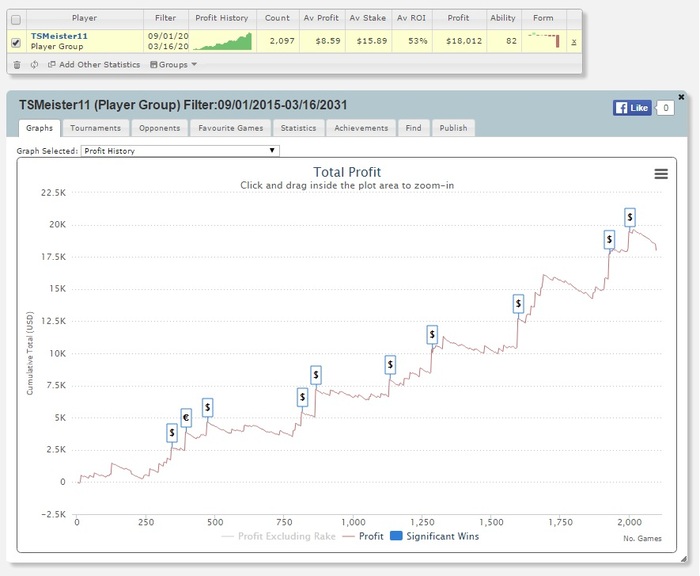Click the panel resize grip handle

point(683,559)
